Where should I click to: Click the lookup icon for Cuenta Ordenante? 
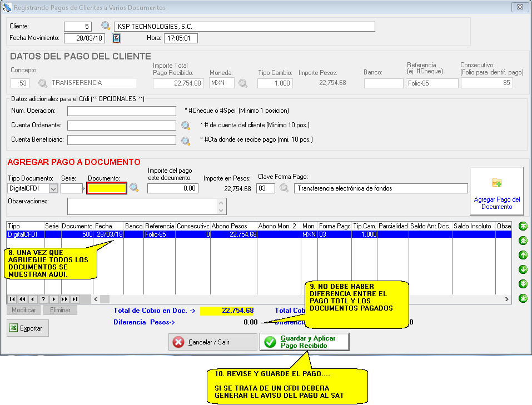(186, 126)
